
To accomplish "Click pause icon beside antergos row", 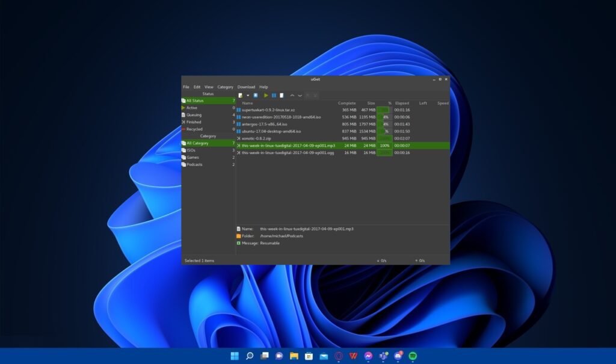I will point(238,124).
